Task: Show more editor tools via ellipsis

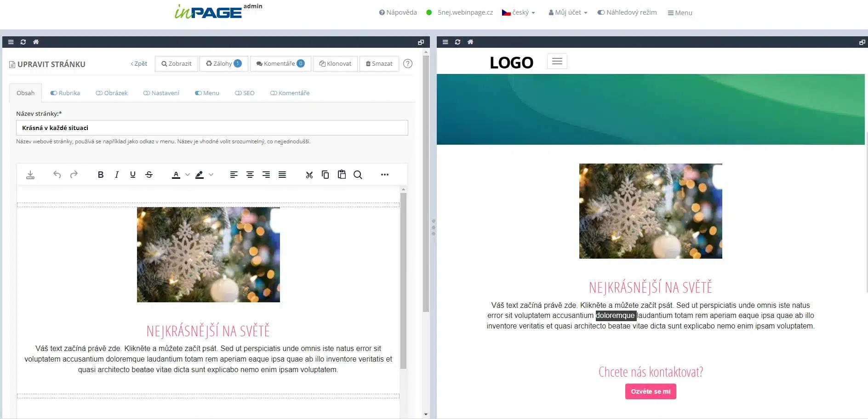Action: (x=385, y=175)
